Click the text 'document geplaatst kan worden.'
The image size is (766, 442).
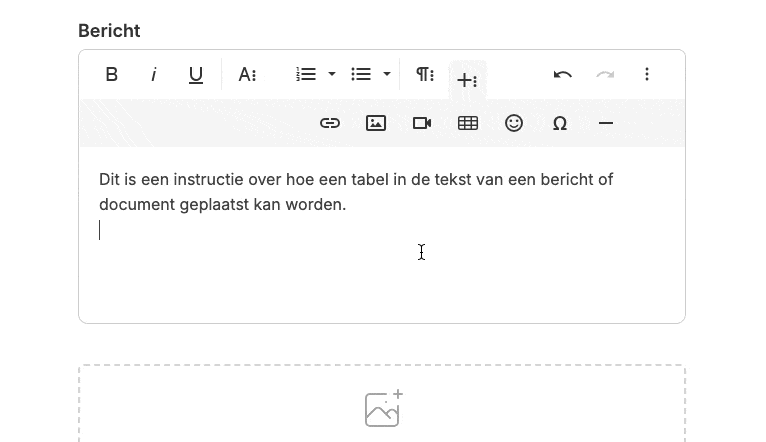223,205
